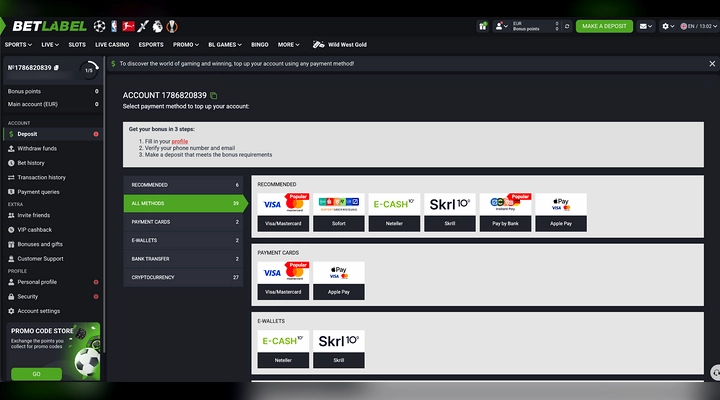Click the Main account (EUR) balance row
The height and width of the screenshot is (400, 720).
coord(52,104)
